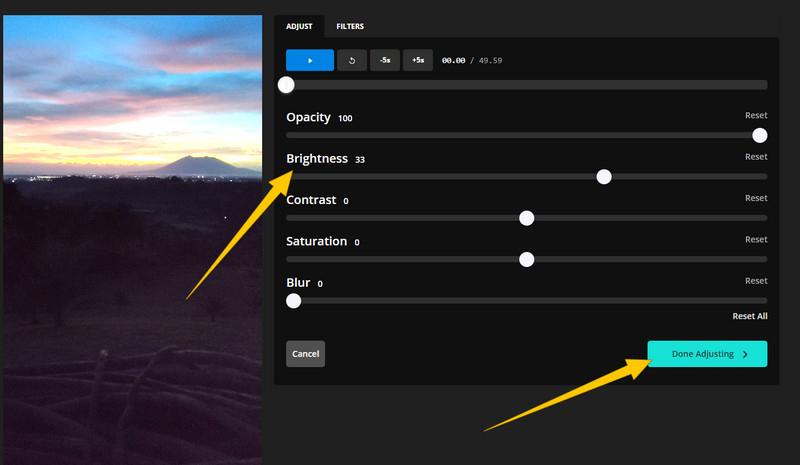Select the Adjust tab
This screenshot has height=465, width=800.
click(300, 26)
